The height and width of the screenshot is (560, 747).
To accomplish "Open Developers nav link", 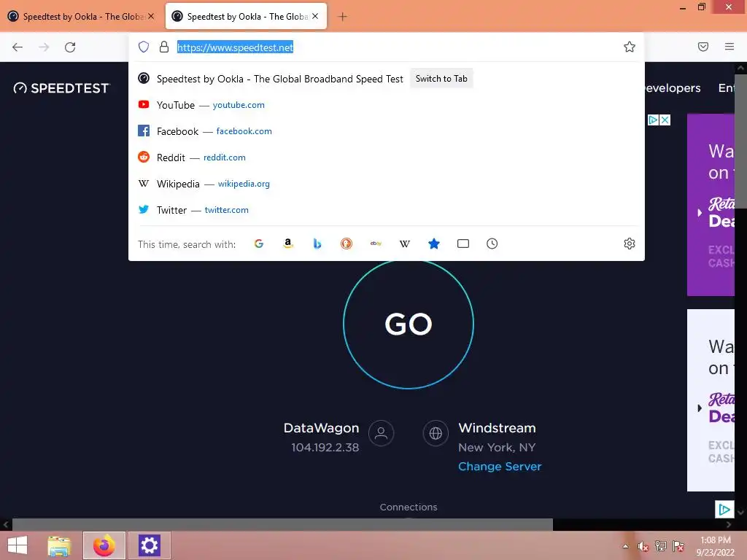I will [x=673, y=88].
